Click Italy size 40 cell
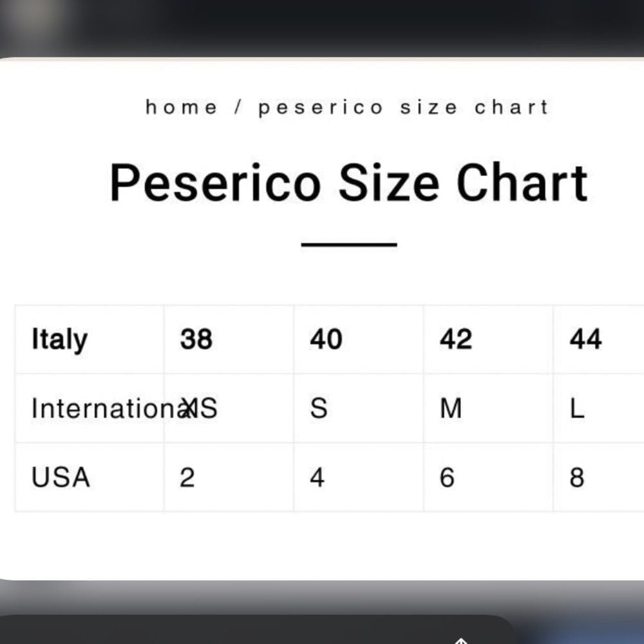 pyautogui.click(x=359, y=339)
